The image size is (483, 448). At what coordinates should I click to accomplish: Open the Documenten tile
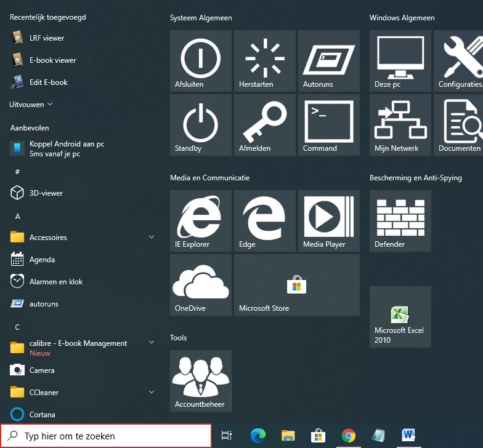(458, 124)
